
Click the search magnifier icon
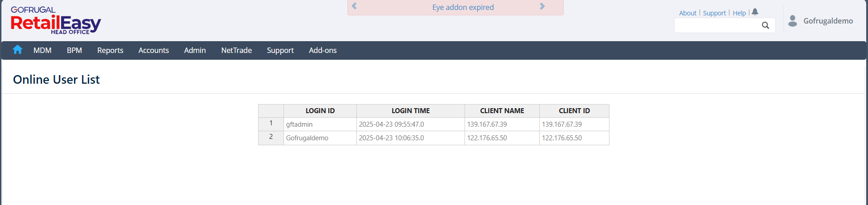click(765, 25)
